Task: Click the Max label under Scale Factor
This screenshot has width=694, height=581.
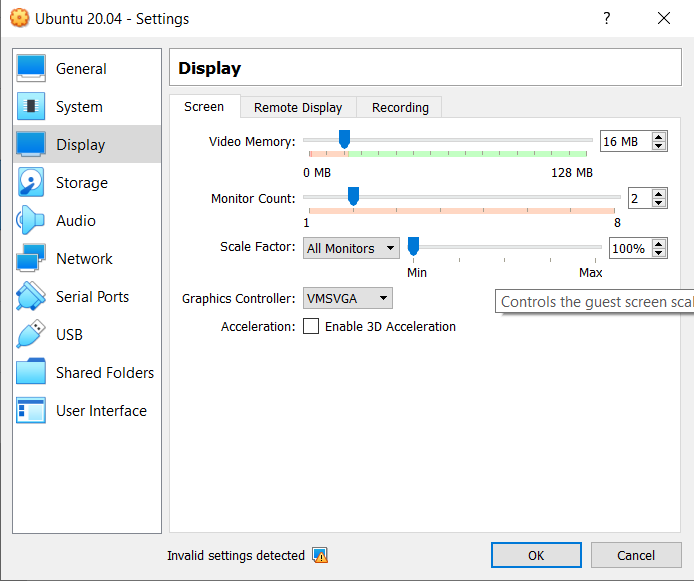Action: (x=590, y=273)
